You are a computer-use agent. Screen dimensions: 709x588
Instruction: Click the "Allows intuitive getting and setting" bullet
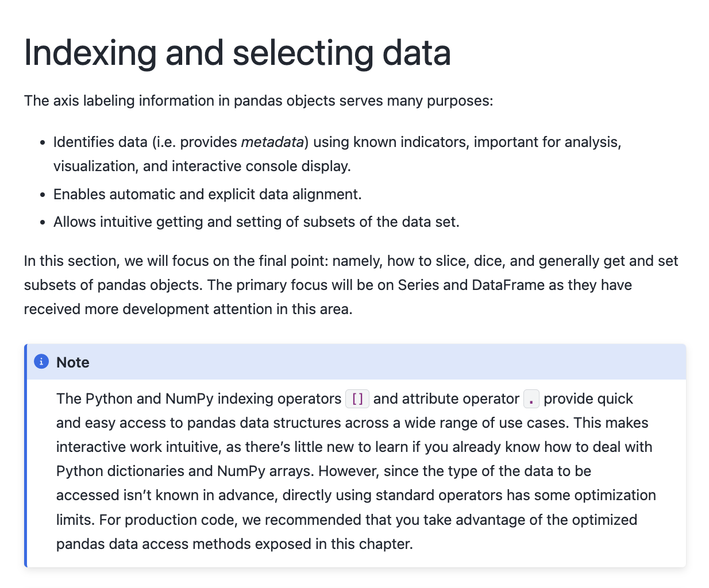point(256,222)
